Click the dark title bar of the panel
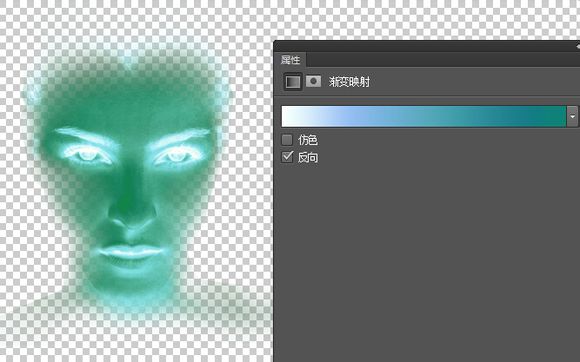Screen dimensions: 580x362 click(424, 47)
